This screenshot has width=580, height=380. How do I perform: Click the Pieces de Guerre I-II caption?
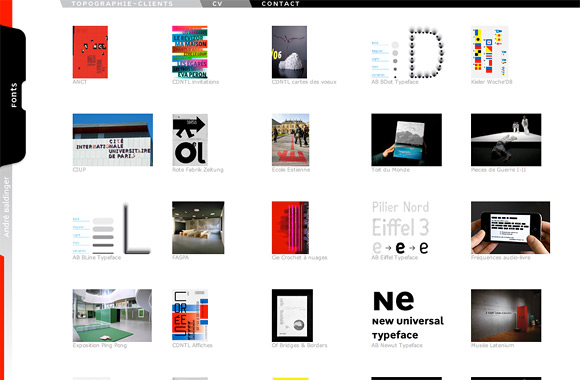[x=498, y=170]
